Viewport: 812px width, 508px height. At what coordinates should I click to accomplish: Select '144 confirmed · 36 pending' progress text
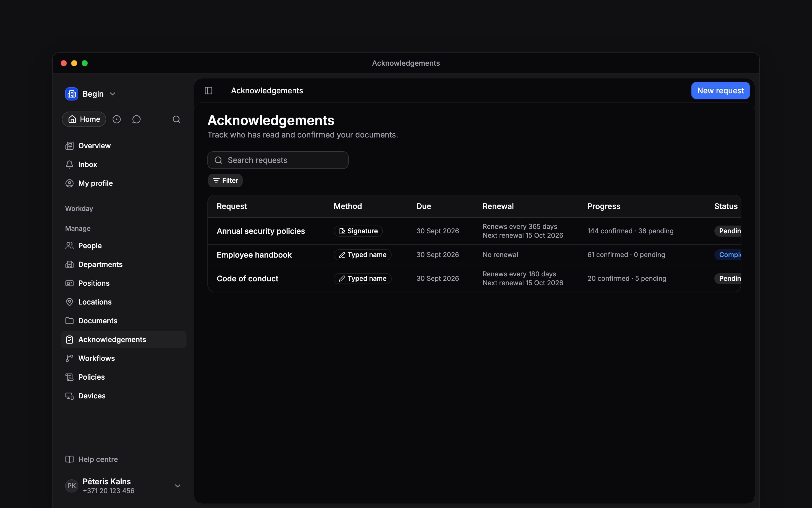click(x=630, y=231)
